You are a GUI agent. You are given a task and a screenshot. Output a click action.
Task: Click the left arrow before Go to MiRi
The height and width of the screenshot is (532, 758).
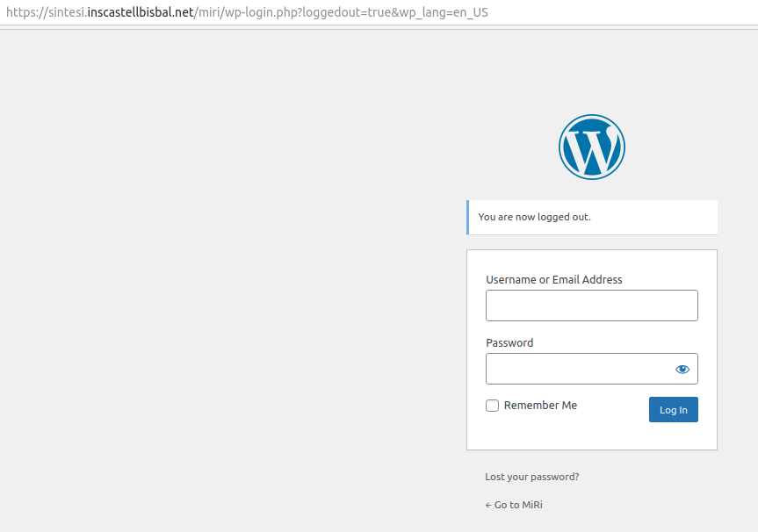coord(488,505)
